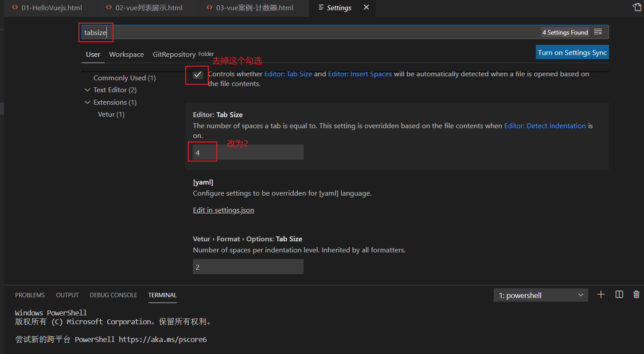Select Commonly Used (1) in settings tree
Image resolution: width=644 pixels, height=354 pixels.
(x=125, y=78)
